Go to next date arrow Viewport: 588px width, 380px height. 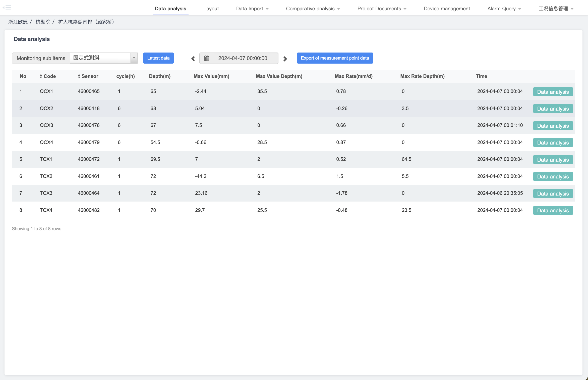coord(285,59)
